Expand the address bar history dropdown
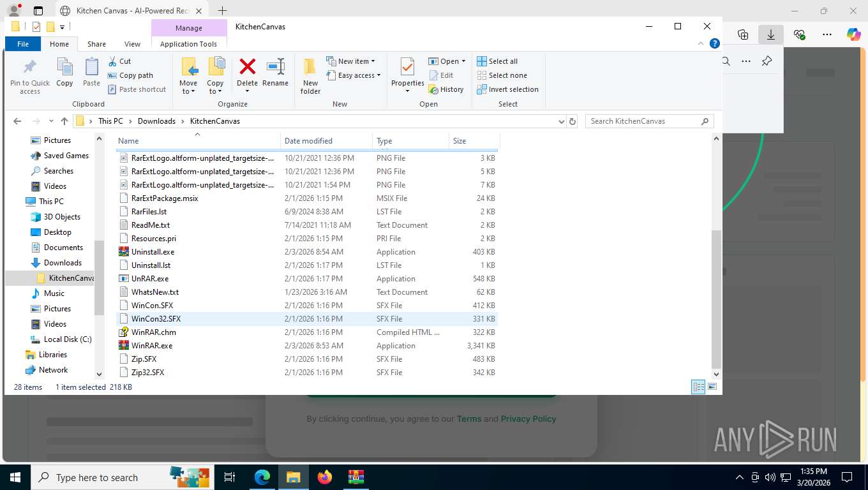868x490 pixels. click(x=561, y=121)
